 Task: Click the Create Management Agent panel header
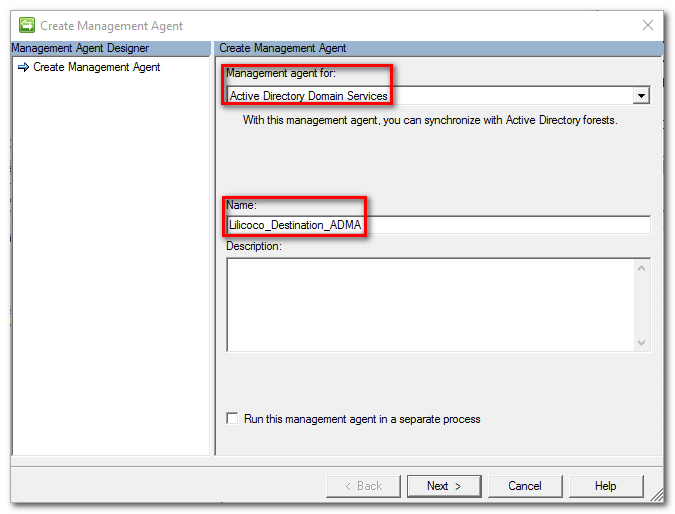[438, 48]
